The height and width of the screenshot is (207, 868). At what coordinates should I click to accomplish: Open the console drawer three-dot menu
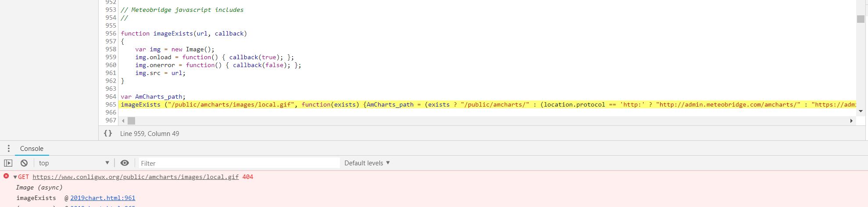(8, 149)
